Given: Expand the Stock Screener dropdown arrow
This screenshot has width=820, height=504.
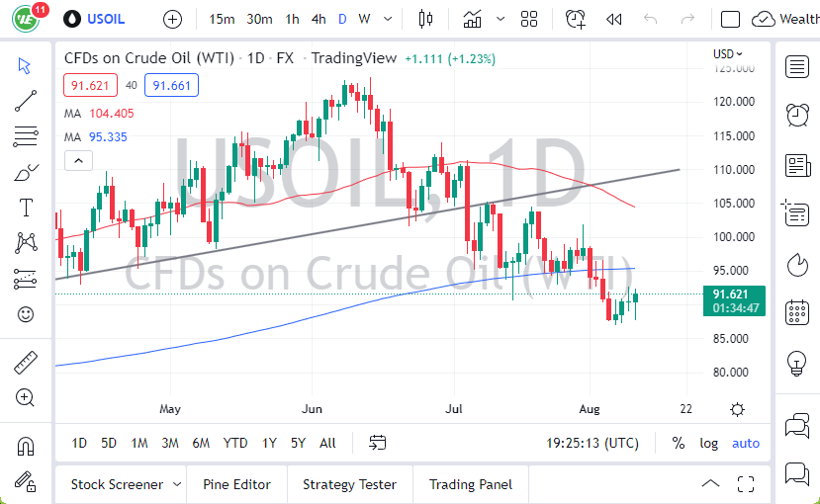Looking at the screenshot, I should point(177,484).
